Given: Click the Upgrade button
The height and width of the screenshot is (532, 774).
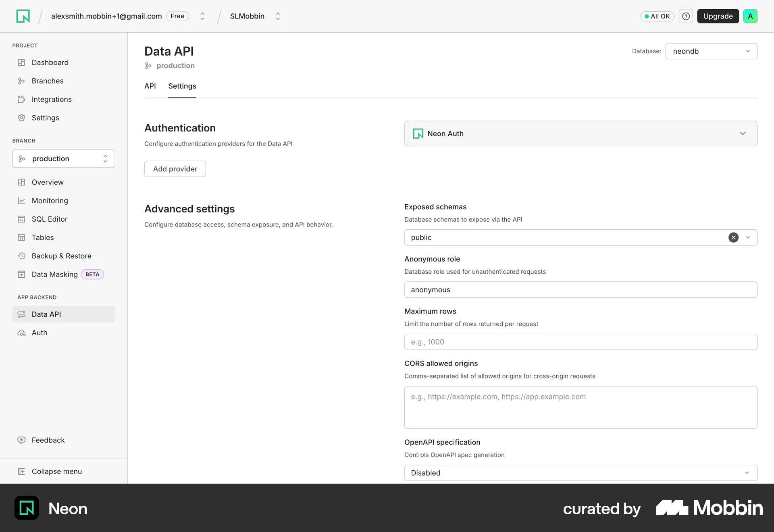Looking at the screenshot, I should (718, 16).
